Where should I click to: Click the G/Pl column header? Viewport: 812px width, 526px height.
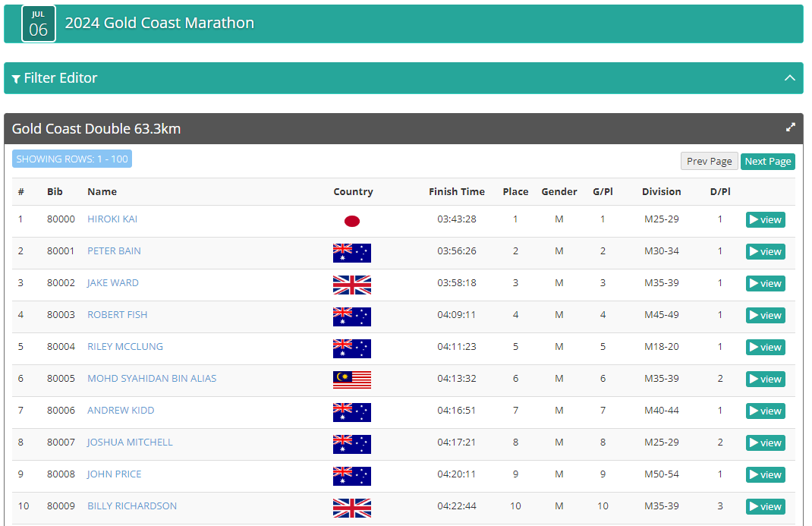tap(603, 191)
